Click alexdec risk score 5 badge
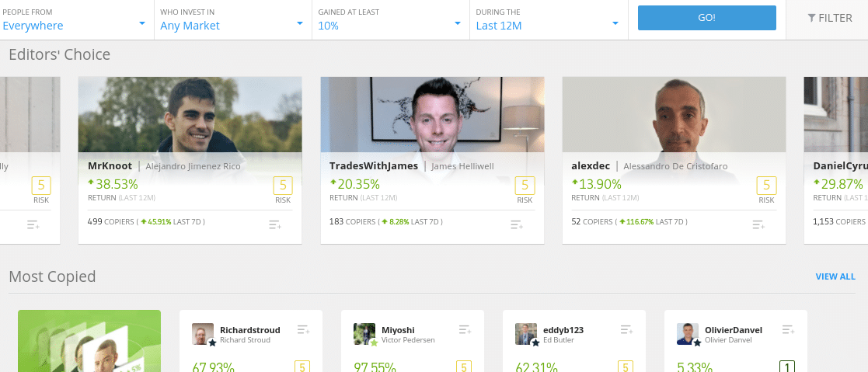Viewport: 868px width, 372px height. (x=767, y=186)
